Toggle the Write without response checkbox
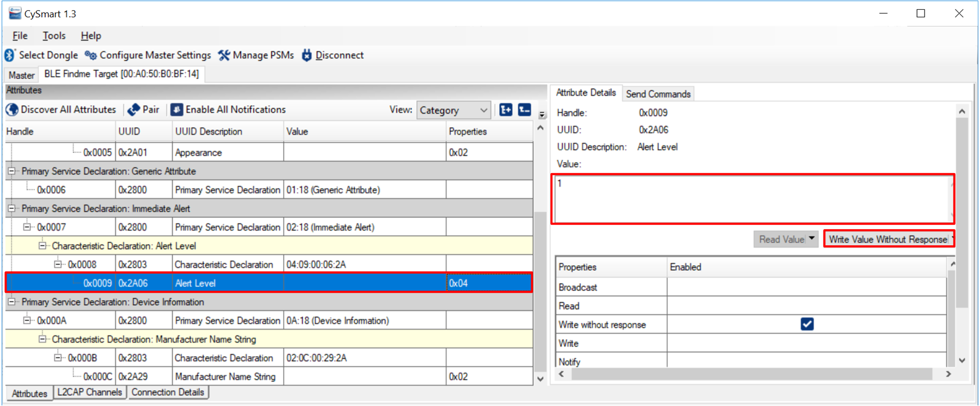 coord(807,324)
